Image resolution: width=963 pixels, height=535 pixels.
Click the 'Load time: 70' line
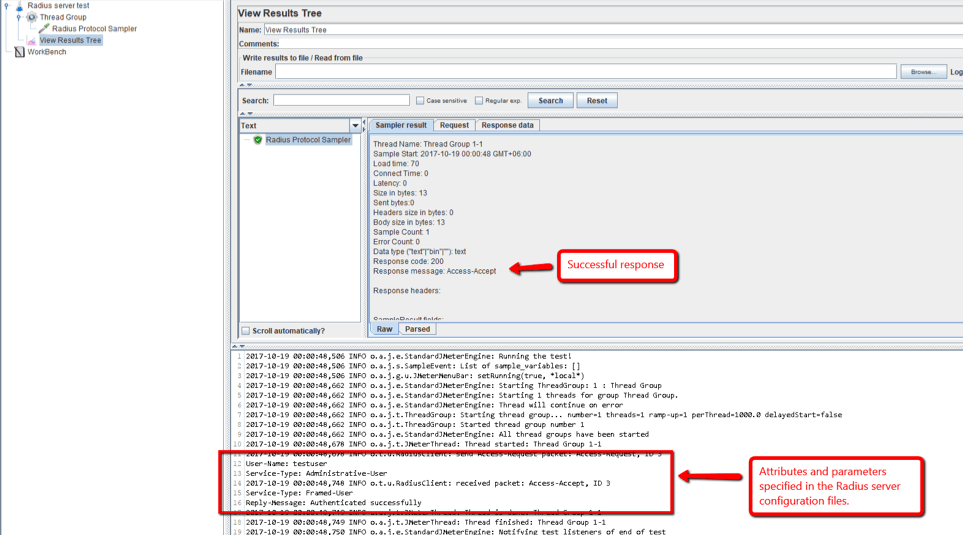pos(396,164)
